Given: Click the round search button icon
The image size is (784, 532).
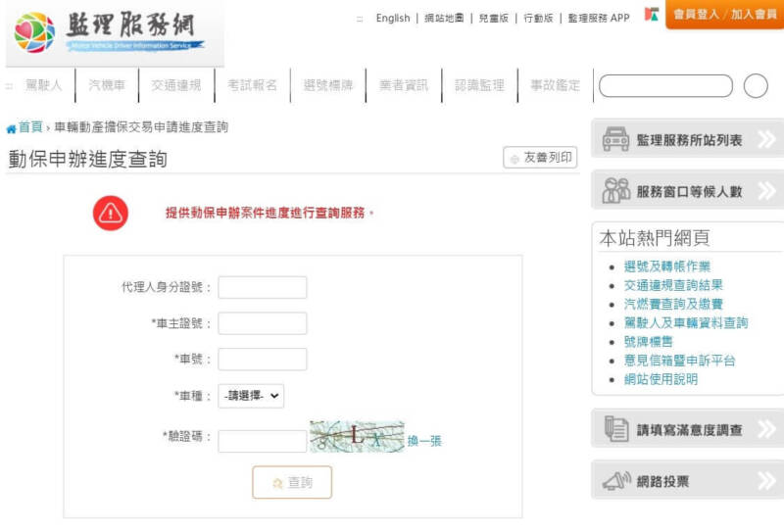Looking at the screenshot, I should point(756,86).
